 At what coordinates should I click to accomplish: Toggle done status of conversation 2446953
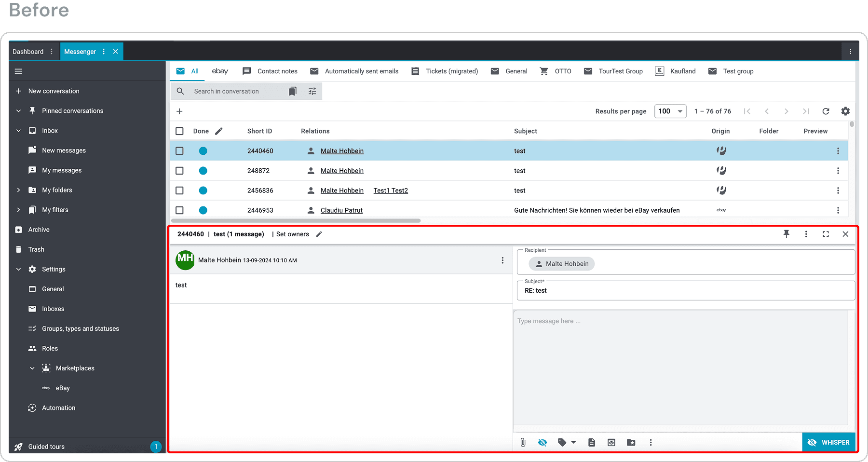[203, 210]
